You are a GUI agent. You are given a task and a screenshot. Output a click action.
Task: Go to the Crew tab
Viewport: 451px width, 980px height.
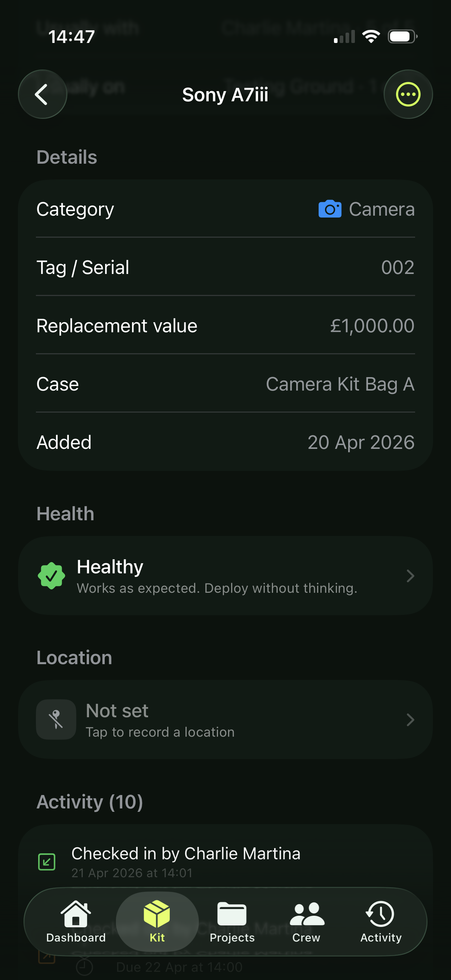tap(306, 921)
